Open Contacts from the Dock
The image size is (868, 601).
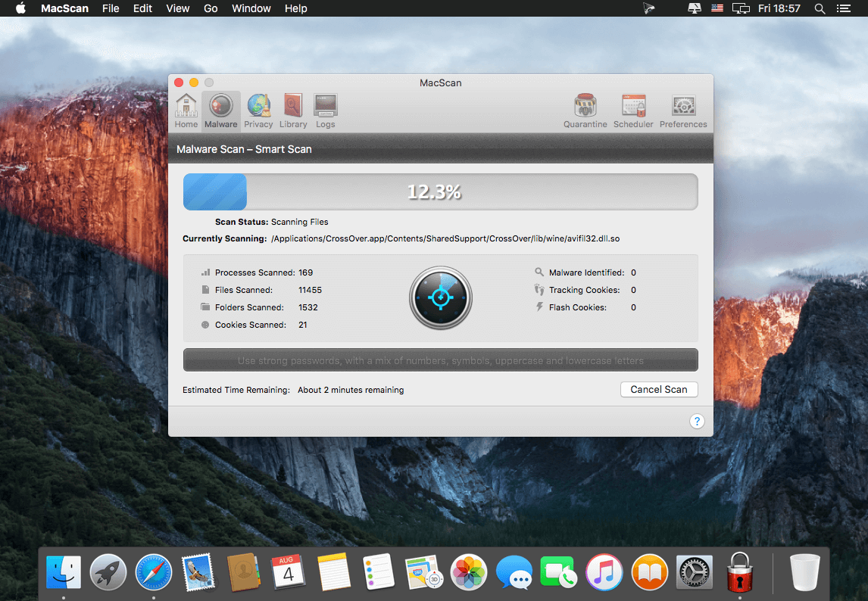244,572
